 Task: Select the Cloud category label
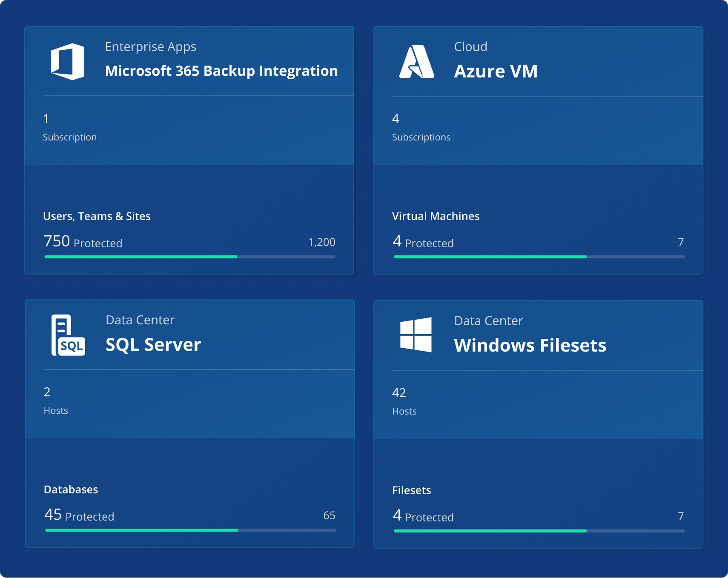470,47
